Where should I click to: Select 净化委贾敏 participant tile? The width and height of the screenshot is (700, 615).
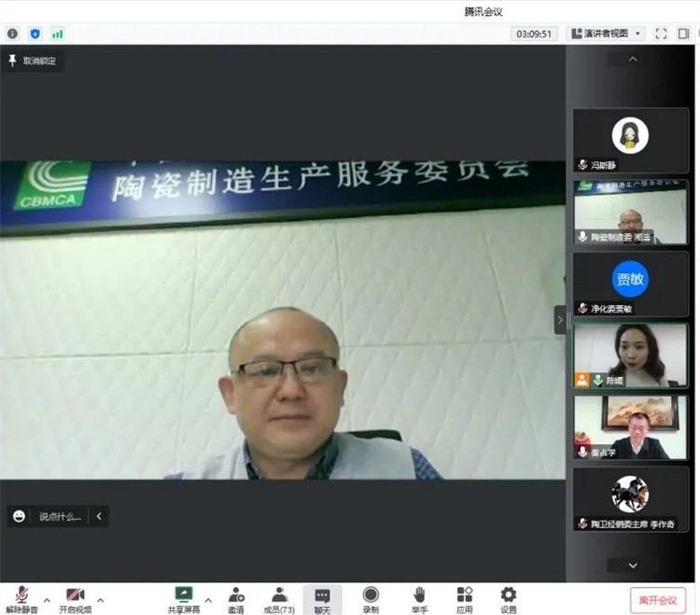tap(630, 284)
